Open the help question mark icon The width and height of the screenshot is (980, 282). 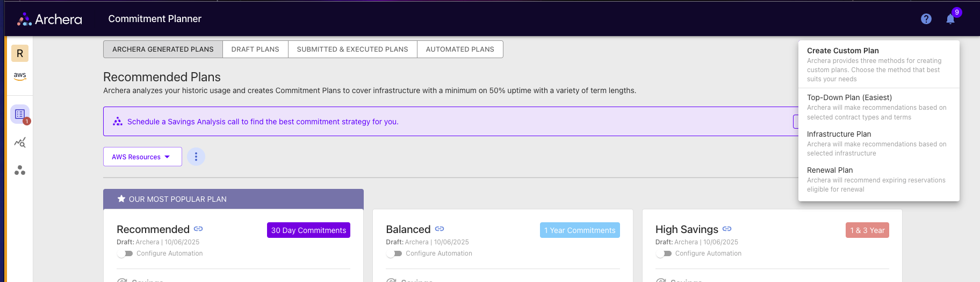coord(926,19)
